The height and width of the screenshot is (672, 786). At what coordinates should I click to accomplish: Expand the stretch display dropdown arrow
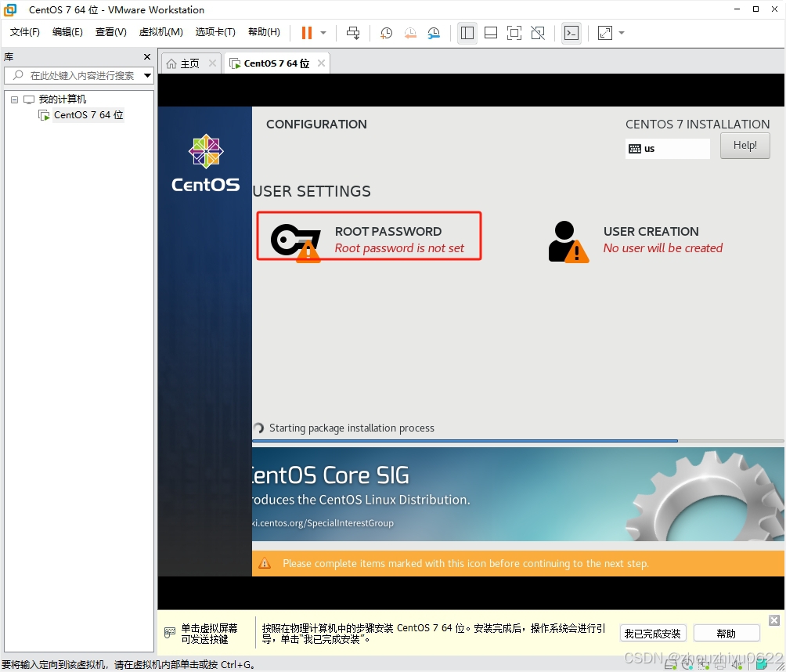point(622,33)
